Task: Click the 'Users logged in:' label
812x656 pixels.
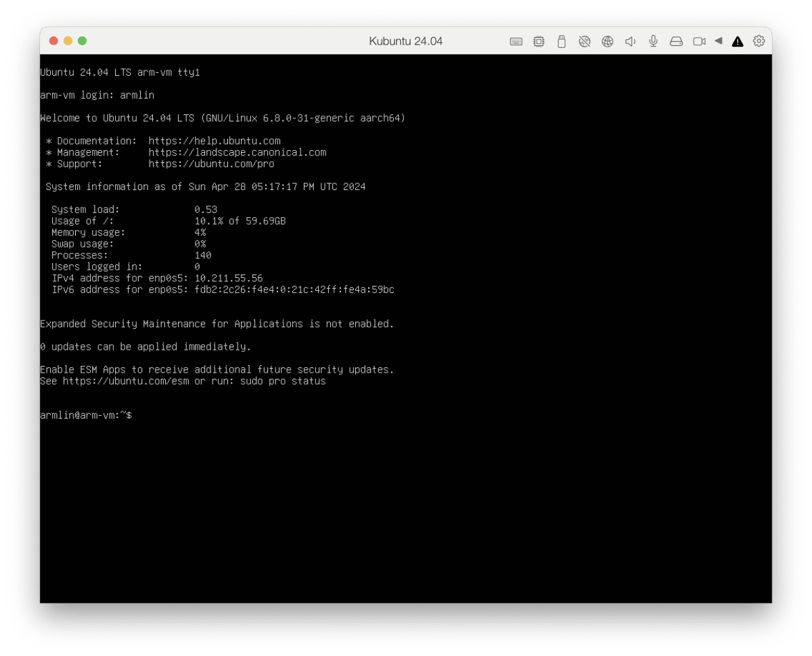Action: coord(97,267)
